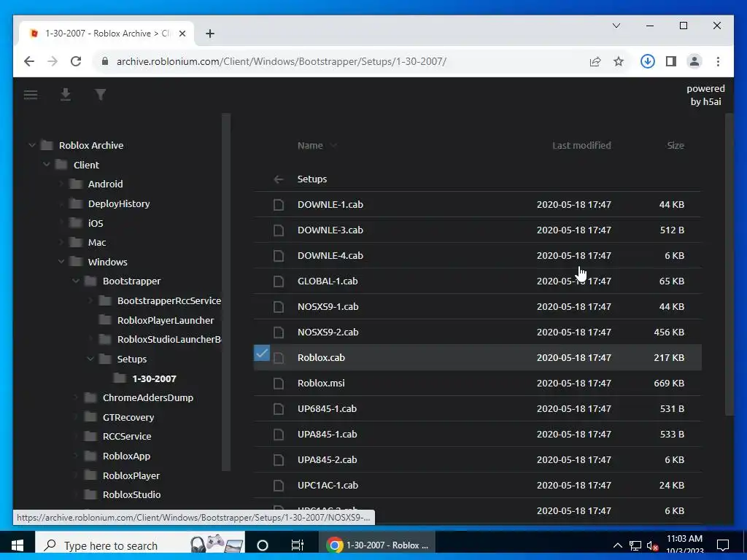Open the Mac folder in tree
Screen dimensions: 747x560
pos(97,242)
